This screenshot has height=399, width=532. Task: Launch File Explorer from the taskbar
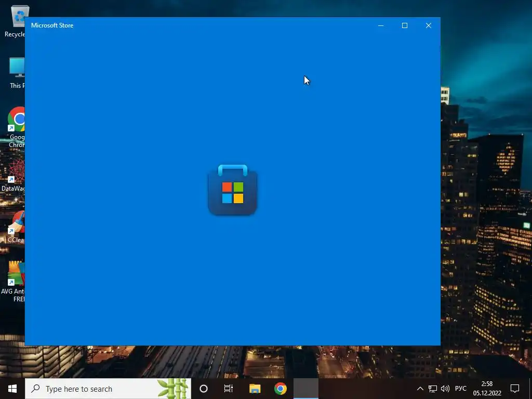click(x=255, y=389)
